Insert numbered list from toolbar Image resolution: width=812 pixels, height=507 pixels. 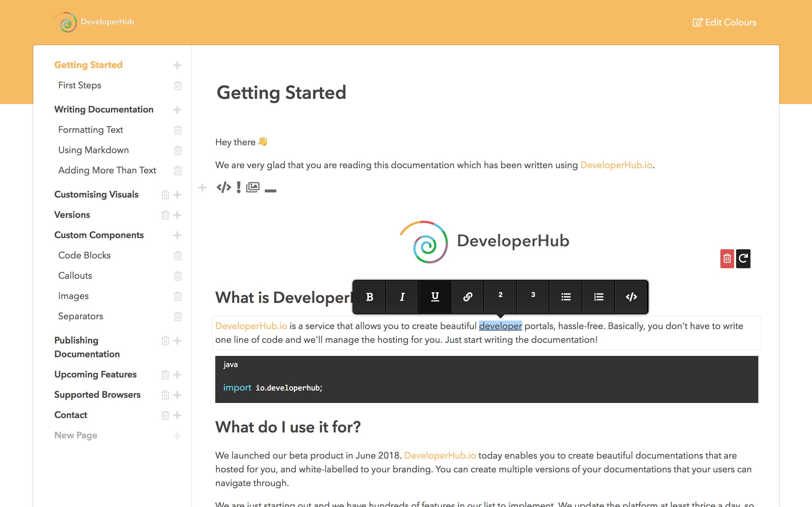[598, 297]
